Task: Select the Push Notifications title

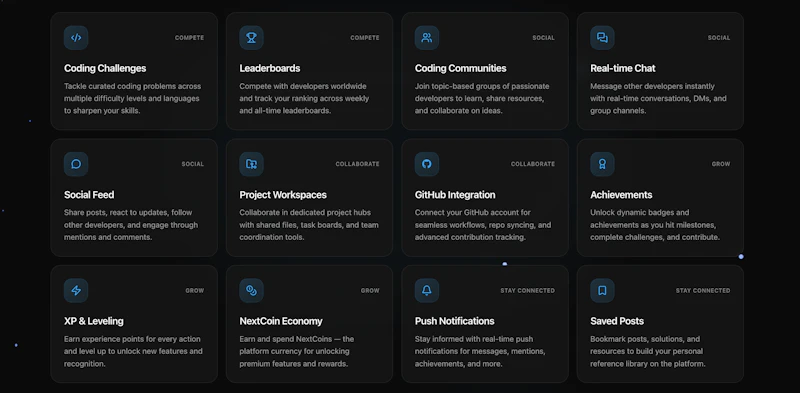Action: point(455,322)
